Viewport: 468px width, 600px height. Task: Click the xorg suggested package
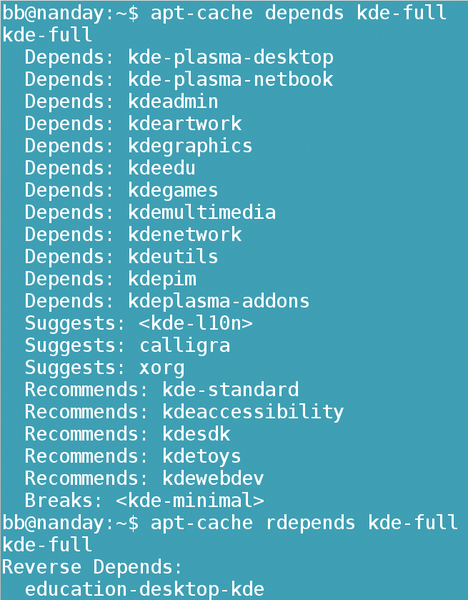162,368
